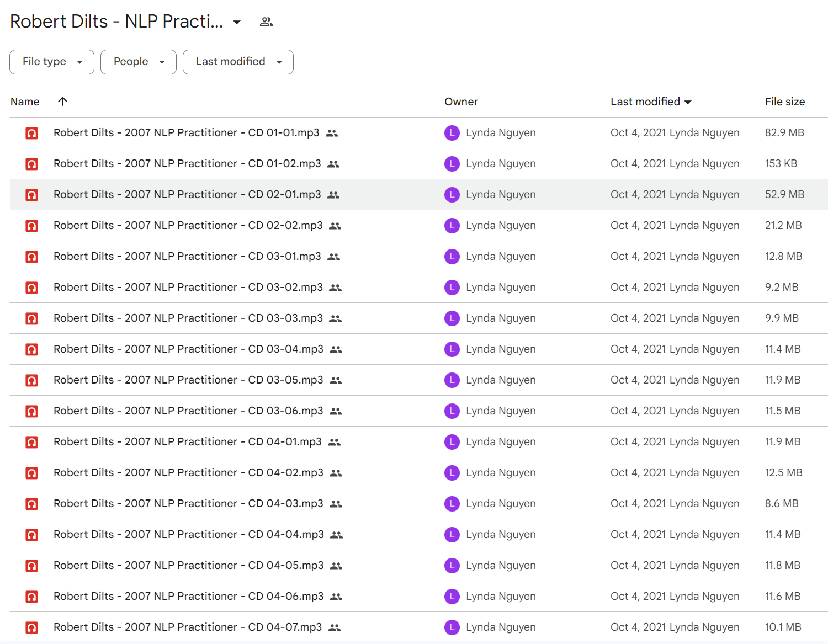Image resolution: width=828 pixels, height=644 pixels.
Task: Select file name CD 03-02.mp3
Action: [x=188, y=287]
